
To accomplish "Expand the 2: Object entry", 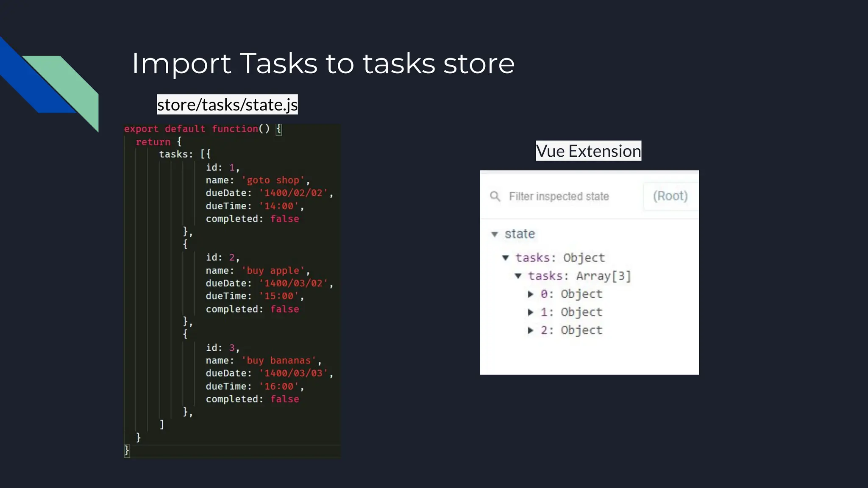I will [530, 330].
